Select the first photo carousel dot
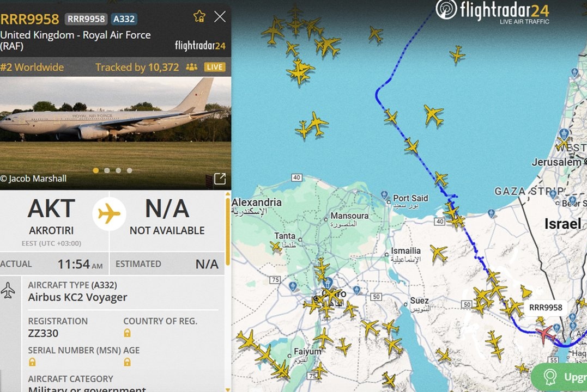This screenshot has height=392, width=587. [x=96, y=170]
